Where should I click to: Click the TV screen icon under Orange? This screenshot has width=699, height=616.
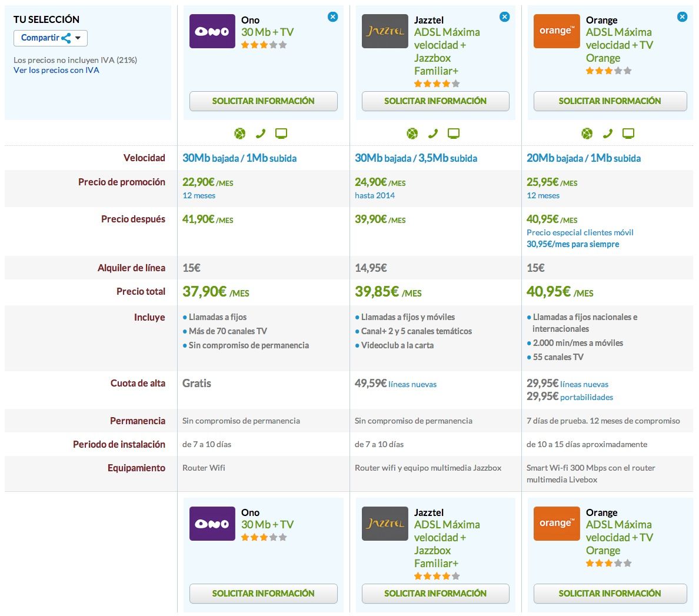[628, 134]
